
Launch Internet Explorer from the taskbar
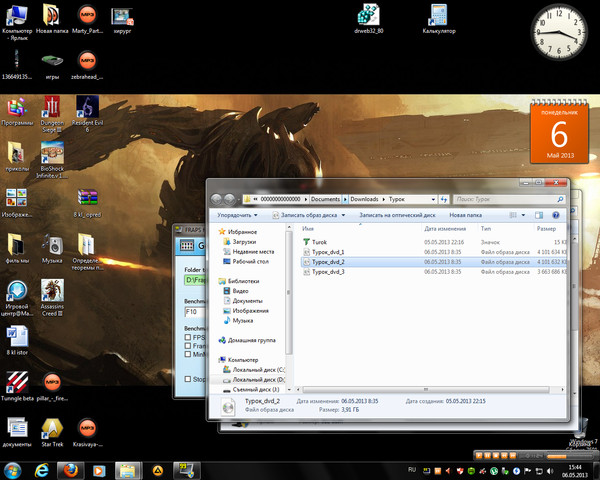tap(41, 470)
